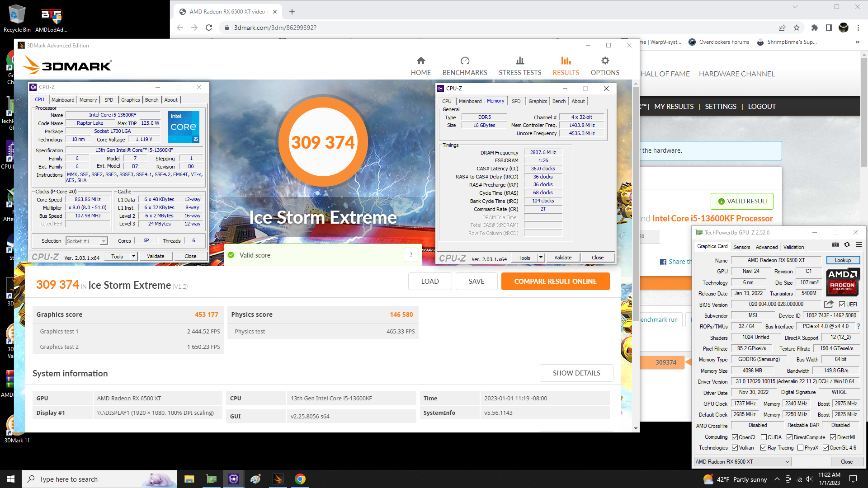The image size is (868, 488).
Task: Toggle the OpenCL checkbox
Action: pos(735,437)
